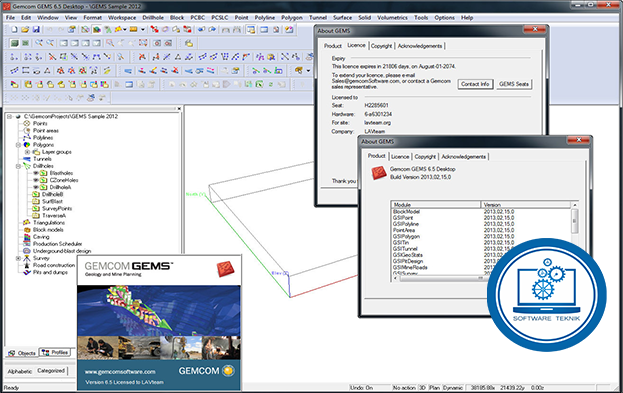
Task: Click the GEMS Seats button
Action: (x=514, y=84)
